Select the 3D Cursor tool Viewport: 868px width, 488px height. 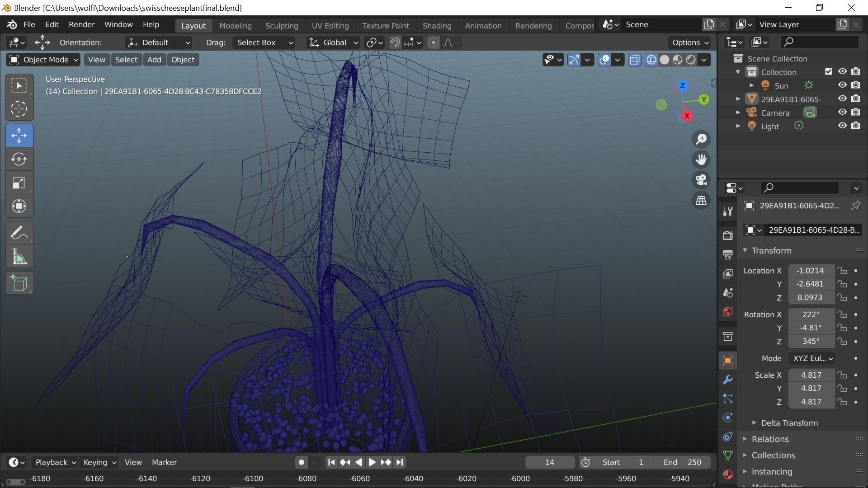[19, 109]
